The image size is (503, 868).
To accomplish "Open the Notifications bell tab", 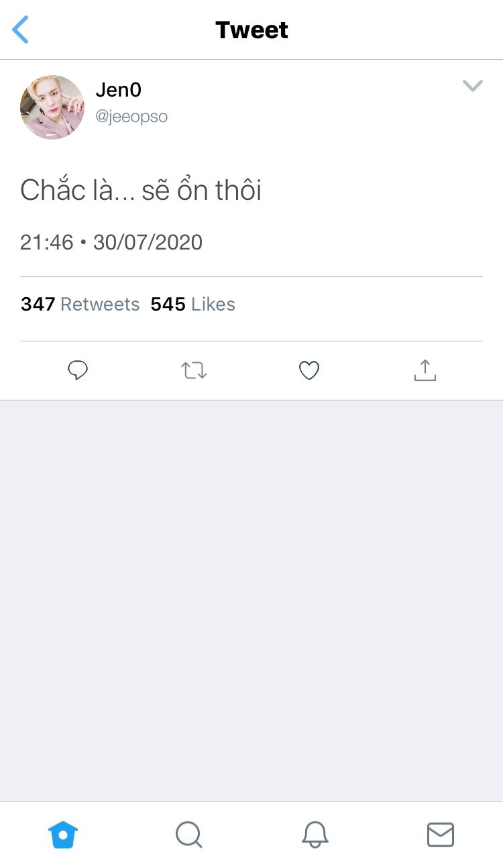I will pos(315,835).
